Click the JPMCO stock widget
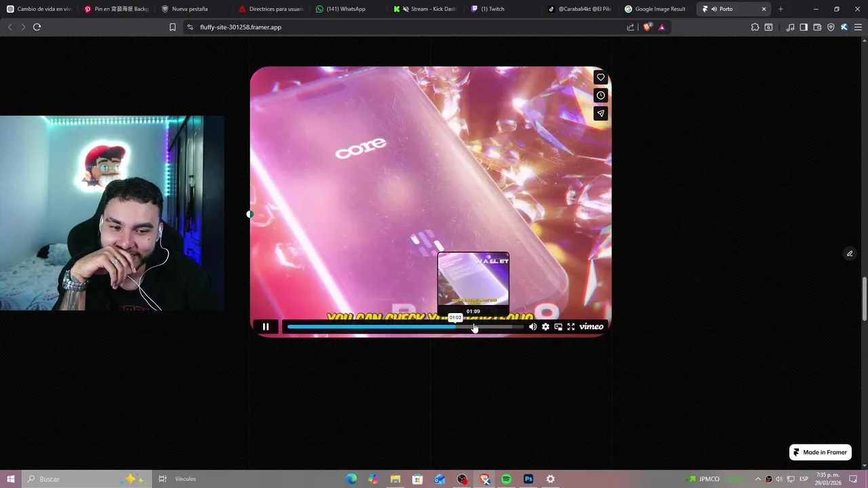This screenshot has height=488, width=868. [x=715, y=479]
